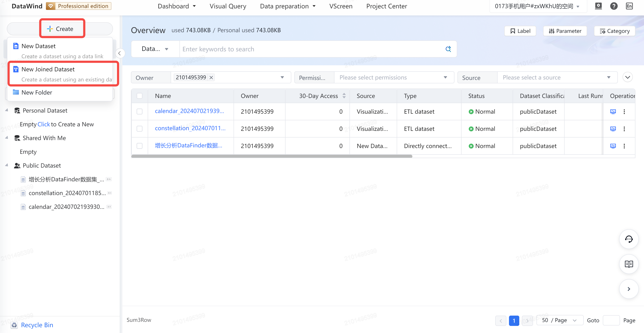Open preview icon for constellation dataset row
644x333 pixels.
[x=613, y=129]
